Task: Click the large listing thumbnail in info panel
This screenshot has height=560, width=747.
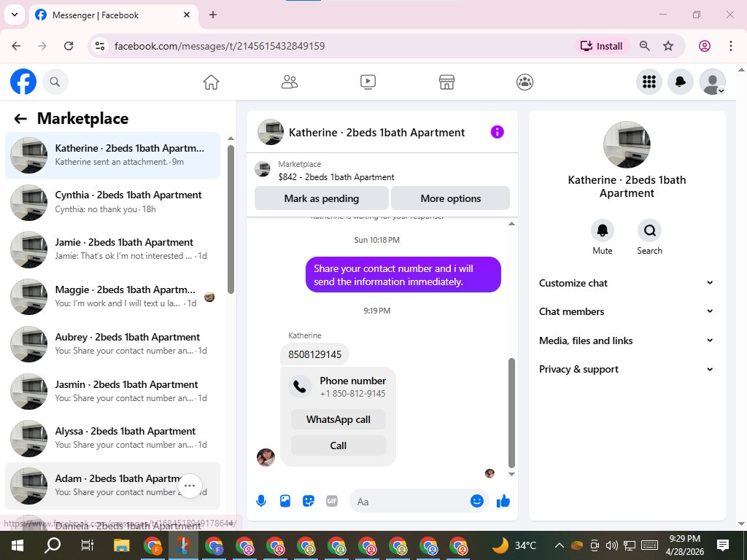Action: pyautogui.click(x=627, y=145)
